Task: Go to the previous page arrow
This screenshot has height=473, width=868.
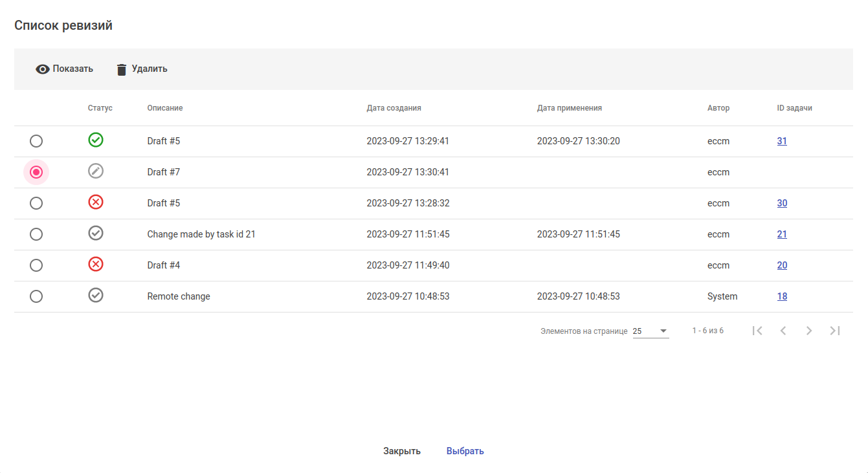Action: (x=783, y=331)
